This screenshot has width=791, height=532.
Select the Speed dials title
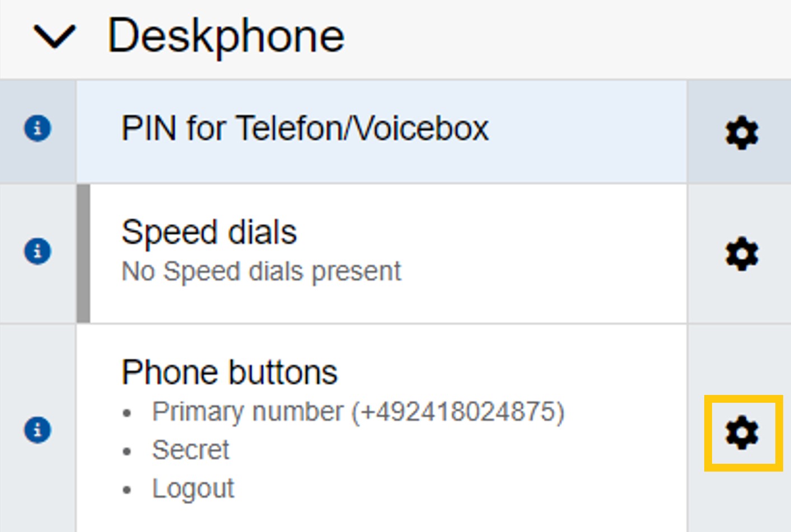point(209,232)
